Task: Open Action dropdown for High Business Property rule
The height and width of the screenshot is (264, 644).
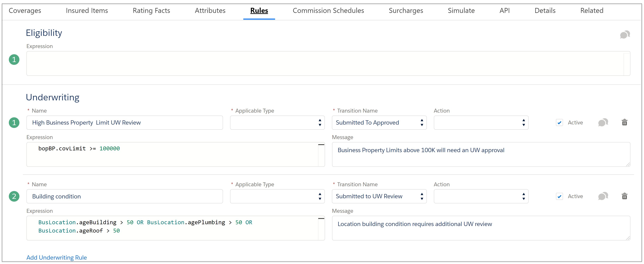Action: tap(481, 122)
